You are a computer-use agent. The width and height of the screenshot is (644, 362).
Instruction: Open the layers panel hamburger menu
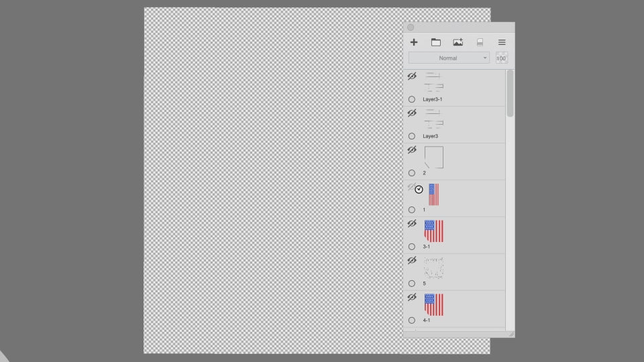pos(502,42)
